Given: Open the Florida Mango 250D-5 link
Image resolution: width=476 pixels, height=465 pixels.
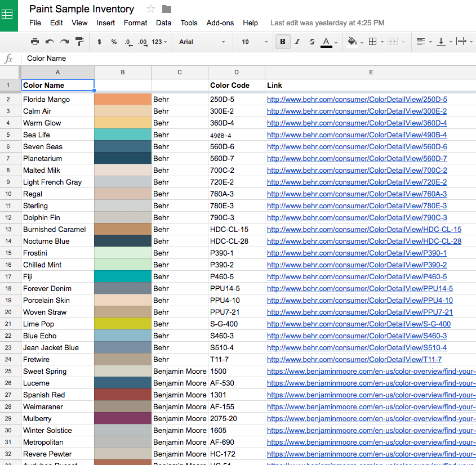Looking at the screenshot, I should click(x=357, y=100).
